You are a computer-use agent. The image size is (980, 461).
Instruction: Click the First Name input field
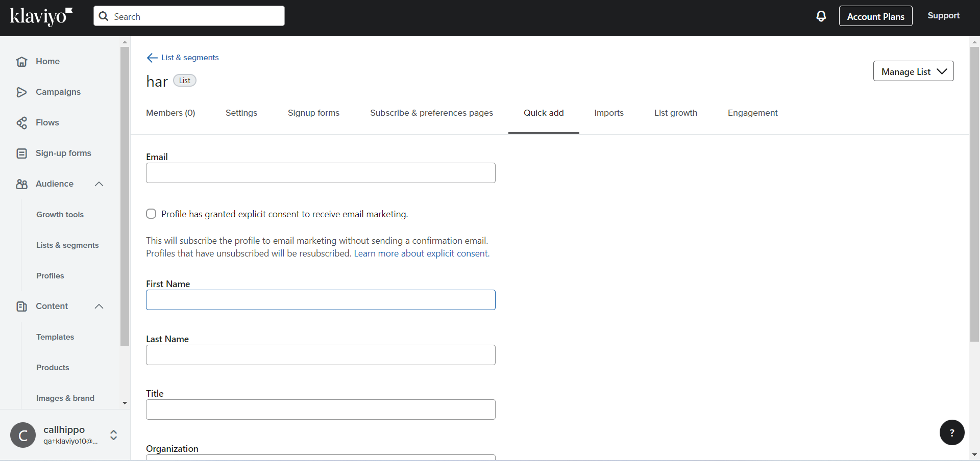click(321, 300)
